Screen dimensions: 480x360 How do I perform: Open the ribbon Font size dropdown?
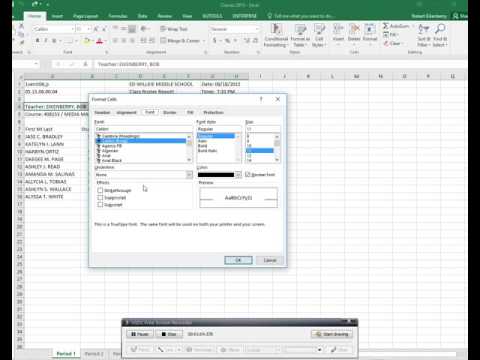[x=89, y=29]
